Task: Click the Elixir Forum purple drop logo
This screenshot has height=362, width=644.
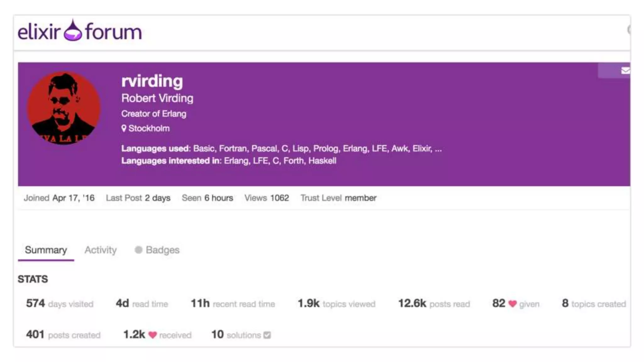Action: 73,31
